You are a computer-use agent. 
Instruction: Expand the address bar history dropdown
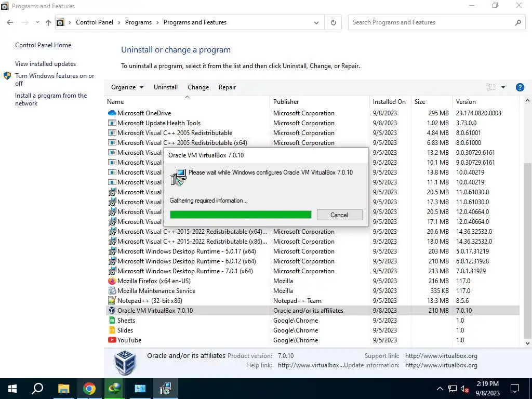(316, 23)
